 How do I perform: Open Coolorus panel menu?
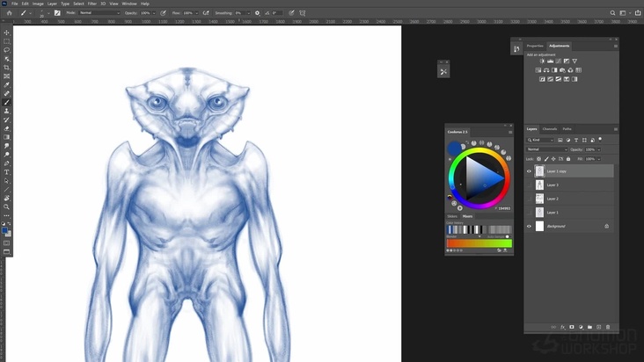(510, 132)
